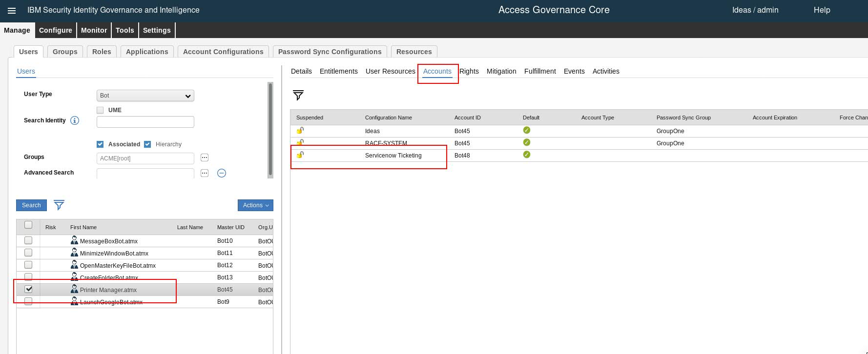
Task: Click the user icon for MessageBoxBot.atmx
Action: tap(74, 240)
